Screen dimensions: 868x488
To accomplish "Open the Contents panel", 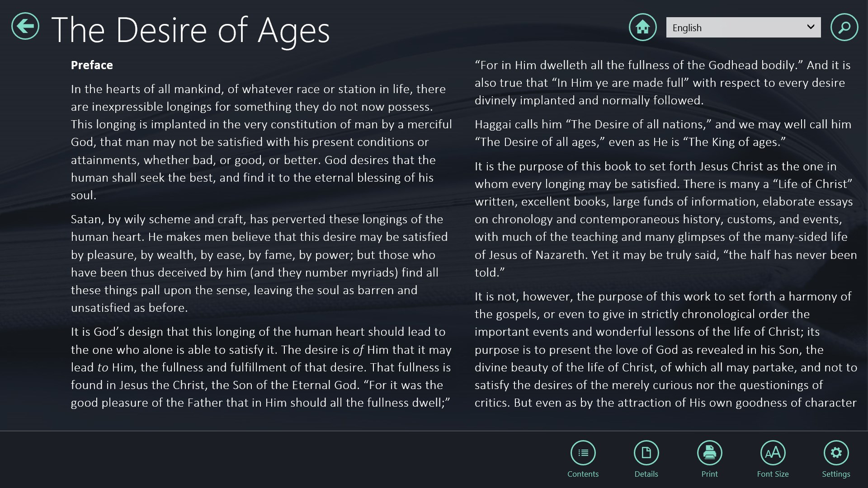I will point(583,452).
